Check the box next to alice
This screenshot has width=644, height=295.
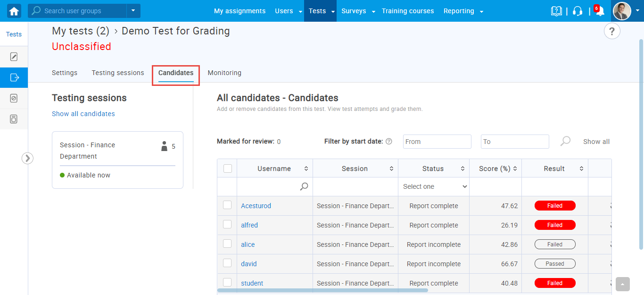pyautogui.click(x=227, y=244)
